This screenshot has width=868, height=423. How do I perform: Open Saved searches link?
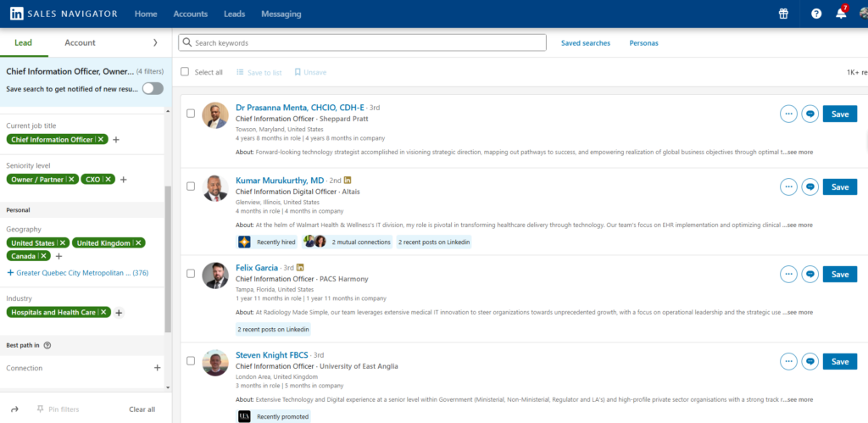tap(586, 42)
